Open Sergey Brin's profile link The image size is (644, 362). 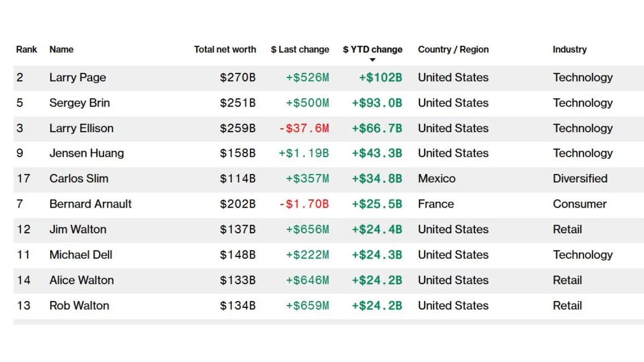[x=79, y=103]
